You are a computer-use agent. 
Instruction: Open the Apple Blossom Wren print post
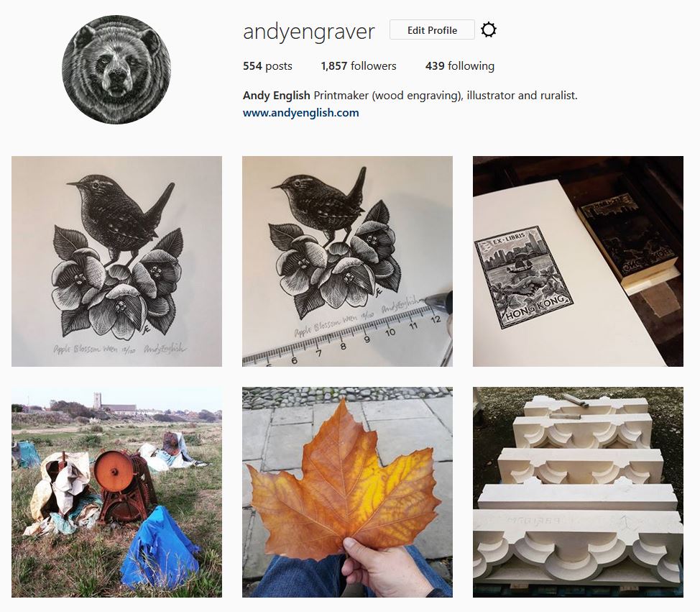pyautogui.click(x=116, y=261)
